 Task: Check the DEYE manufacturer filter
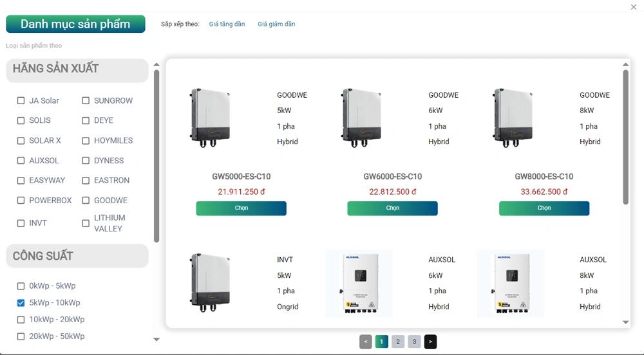click(x=86, y=120)
